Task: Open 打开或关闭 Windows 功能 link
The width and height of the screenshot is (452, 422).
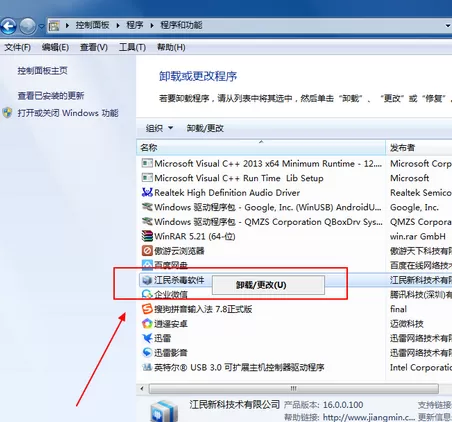Action: pos(68,113)
